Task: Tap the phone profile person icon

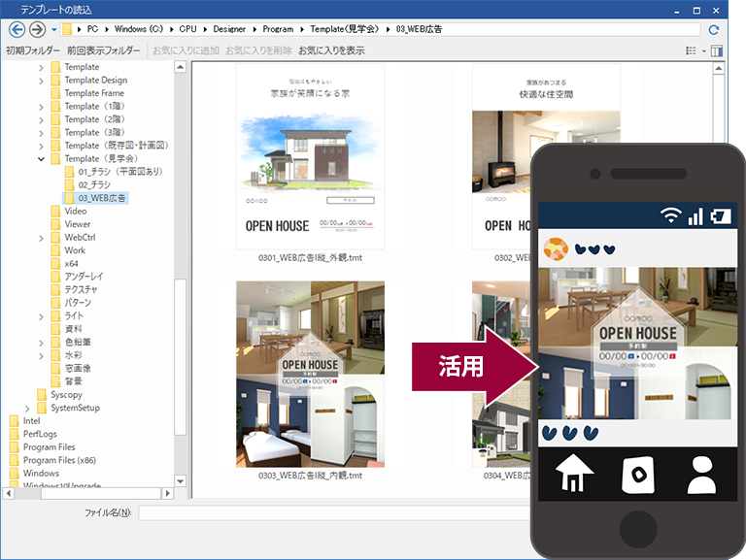Action: tap(701, 475)
